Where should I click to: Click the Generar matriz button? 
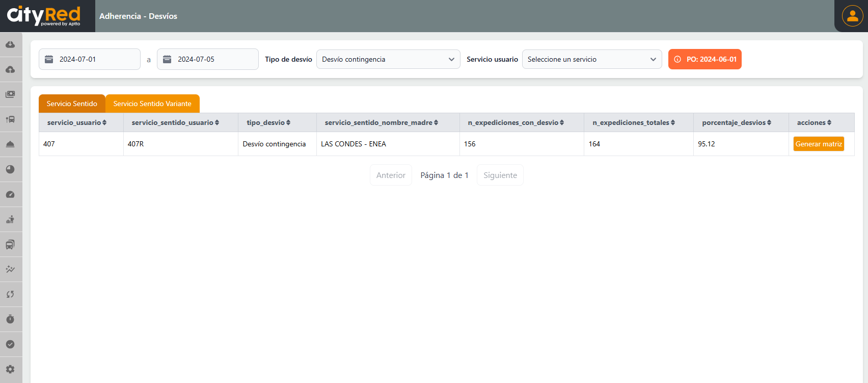818,144
